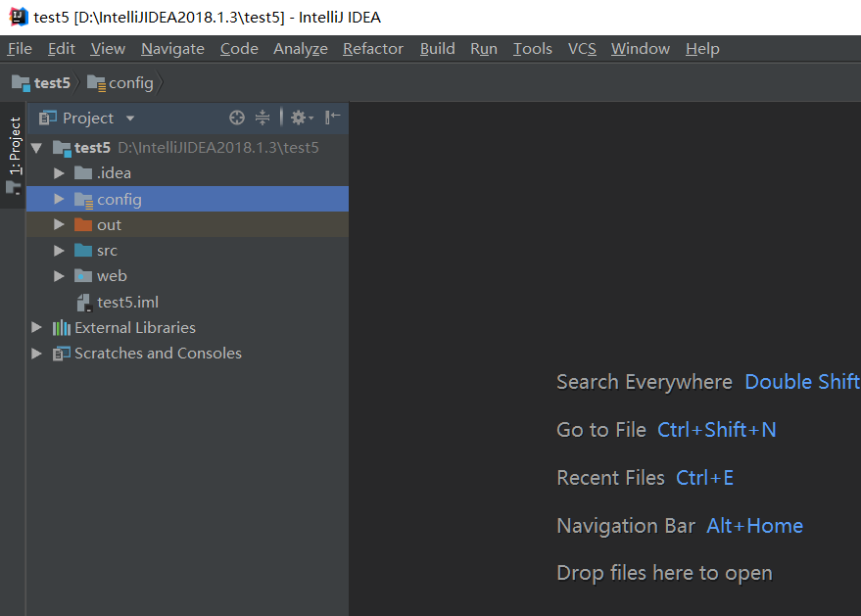Select the out folder
Viewport: 861px width, 616px height.
coord(109,224)
